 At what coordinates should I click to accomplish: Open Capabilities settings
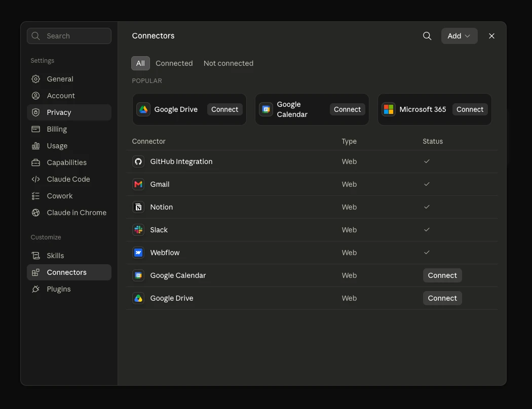69,162
